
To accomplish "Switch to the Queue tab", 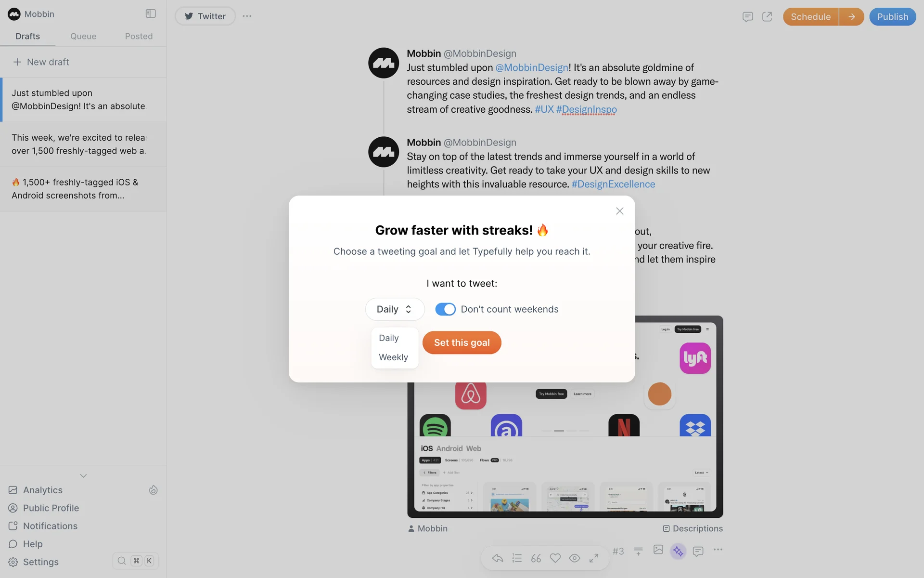I will [83, 36].
